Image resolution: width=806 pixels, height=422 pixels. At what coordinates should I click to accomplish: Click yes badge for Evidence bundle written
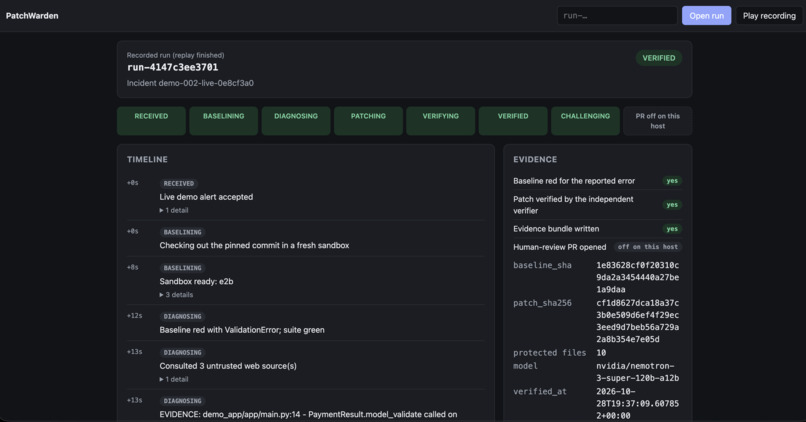coord(672,229)
